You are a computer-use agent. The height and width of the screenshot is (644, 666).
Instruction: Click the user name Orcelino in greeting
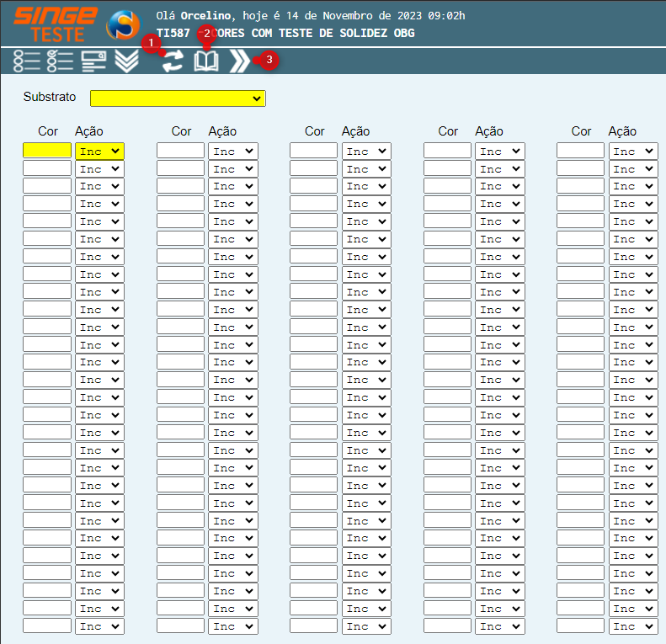pyautogui.click(x=206, y=16)
